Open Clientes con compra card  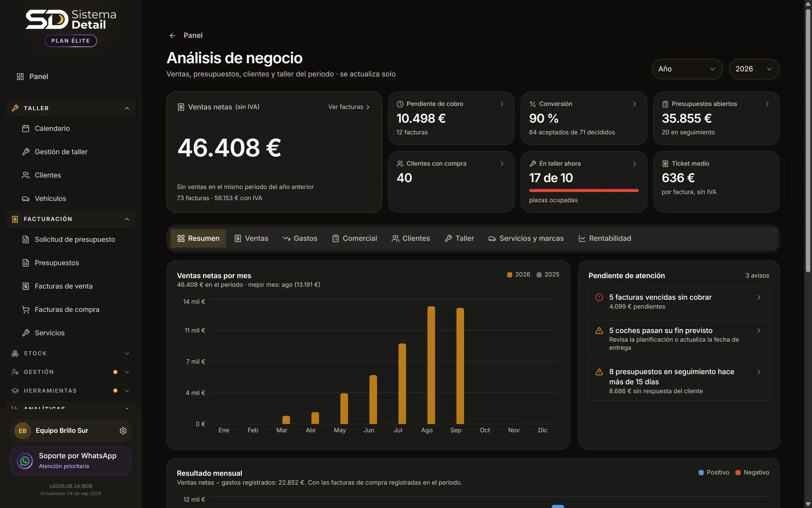451,182
